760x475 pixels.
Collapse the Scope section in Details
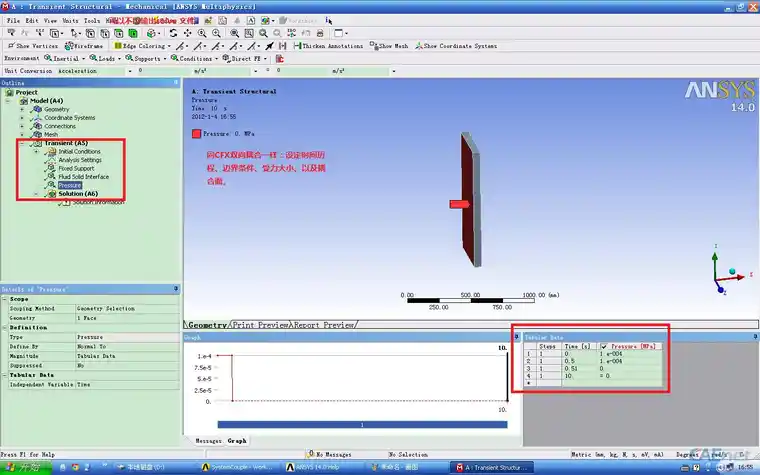4,299
